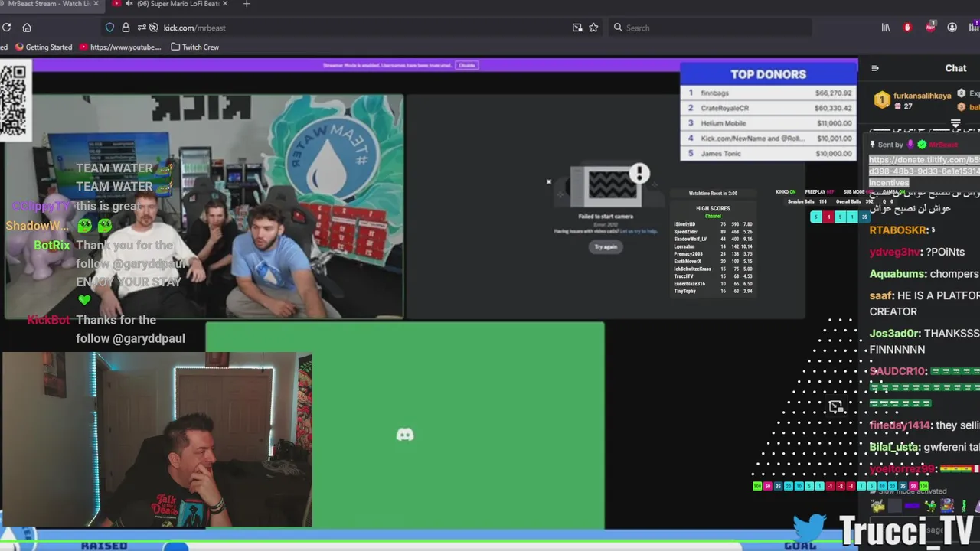Click the pink 50 Plinko slot on left
The height and width of the screenshot is (551, 980).
[768, 486]
